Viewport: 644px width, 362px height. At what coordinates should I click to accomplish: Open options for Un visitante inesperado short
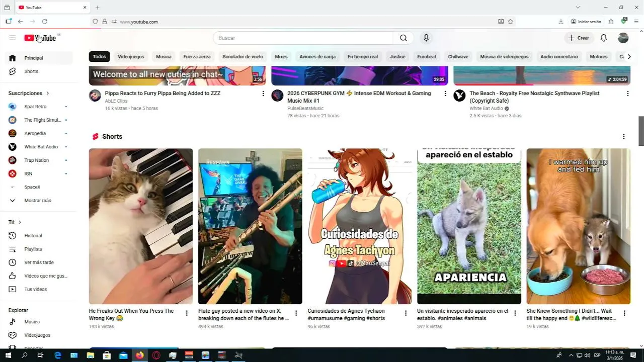pos(515,313)
